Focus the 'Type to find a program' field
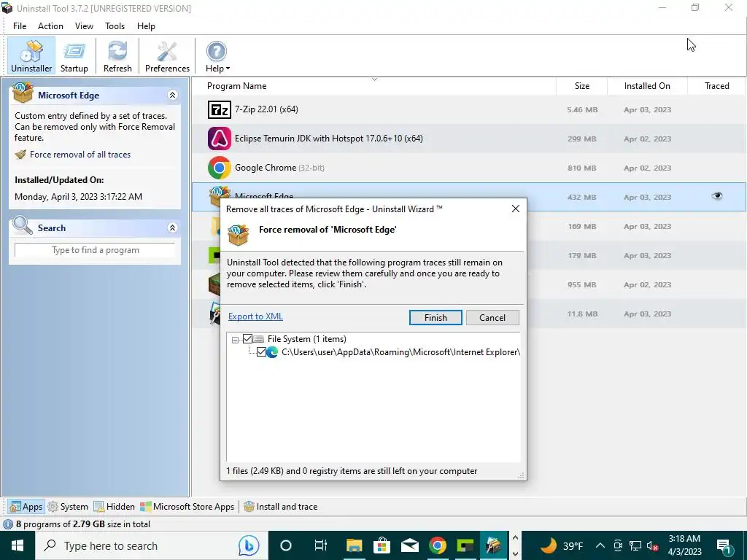 click(96, 250)
